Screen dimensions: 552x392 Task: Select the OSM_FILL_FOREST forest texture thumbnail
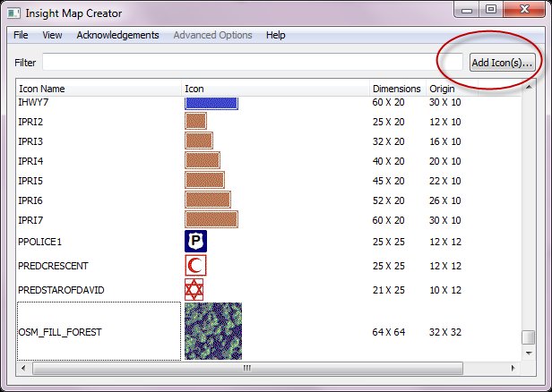(212, 331)
